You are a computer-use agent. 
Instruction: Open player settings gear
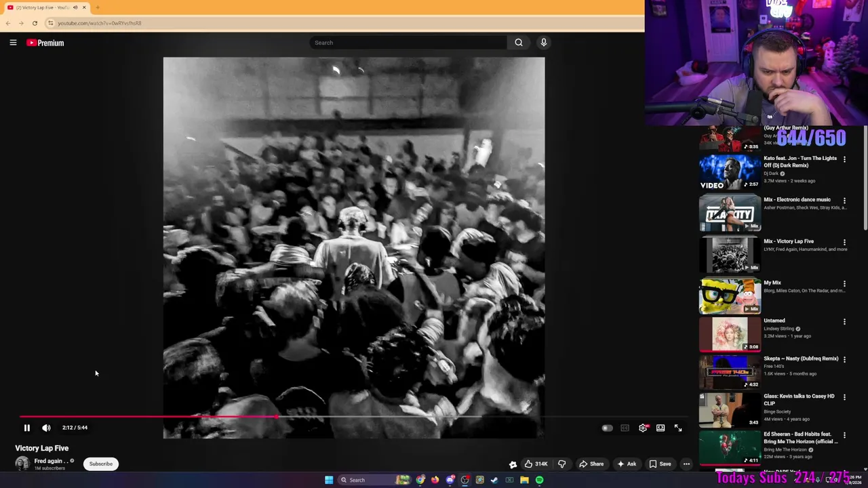(x=643, y=428)
